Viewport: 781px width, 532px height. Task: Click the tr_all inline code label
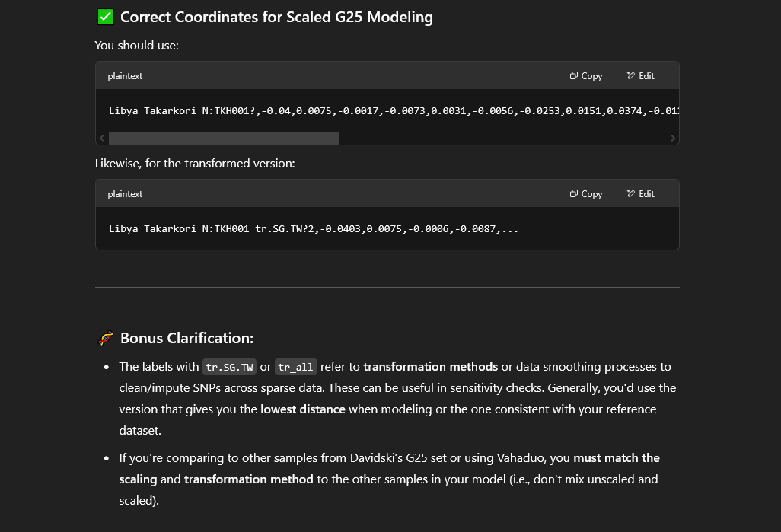(296, 367)
